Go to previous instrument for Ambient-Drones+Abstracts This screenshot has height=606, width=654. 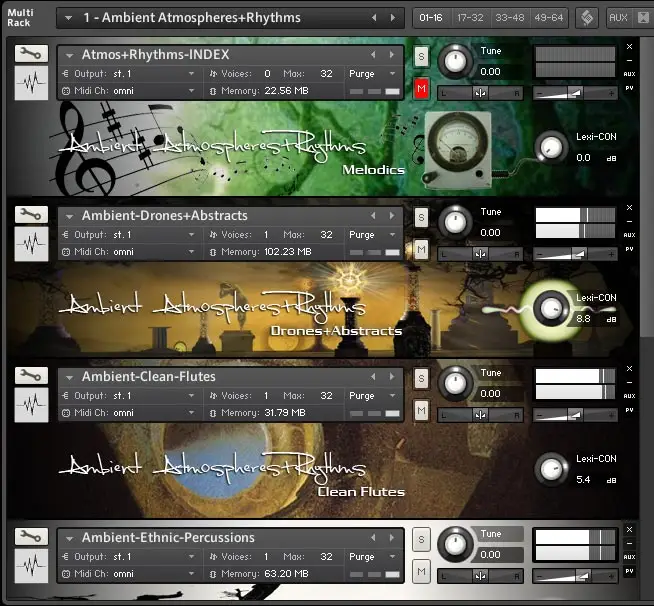[373, 216]
